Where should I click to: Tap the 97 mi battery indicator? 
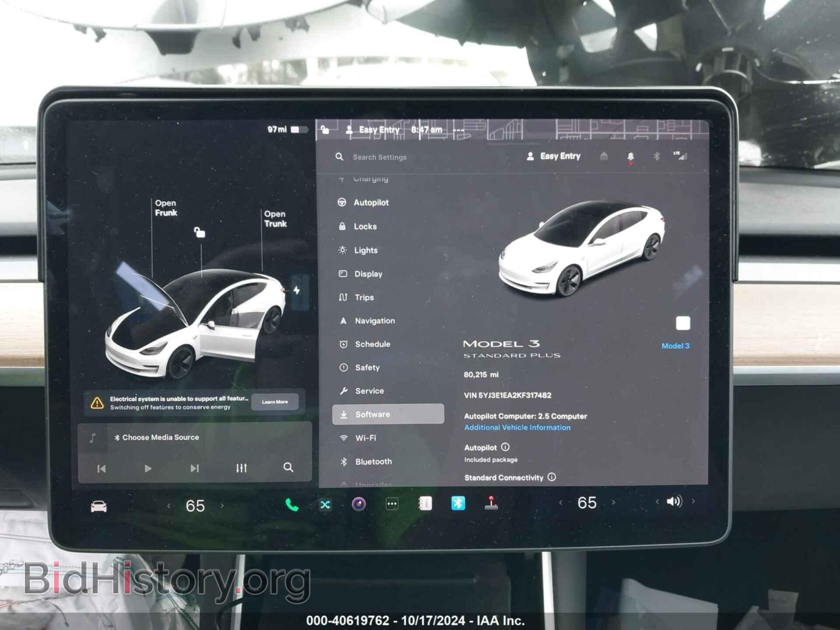(287, 129)
